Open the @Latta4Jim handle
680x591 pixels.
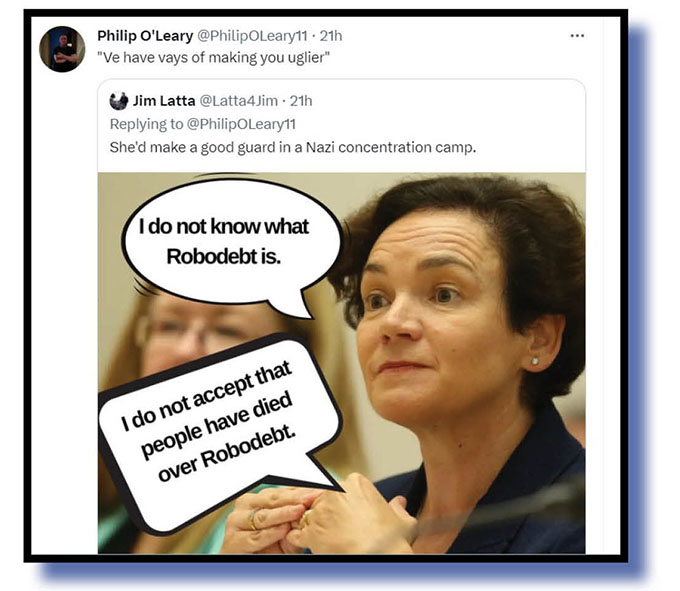239,101
